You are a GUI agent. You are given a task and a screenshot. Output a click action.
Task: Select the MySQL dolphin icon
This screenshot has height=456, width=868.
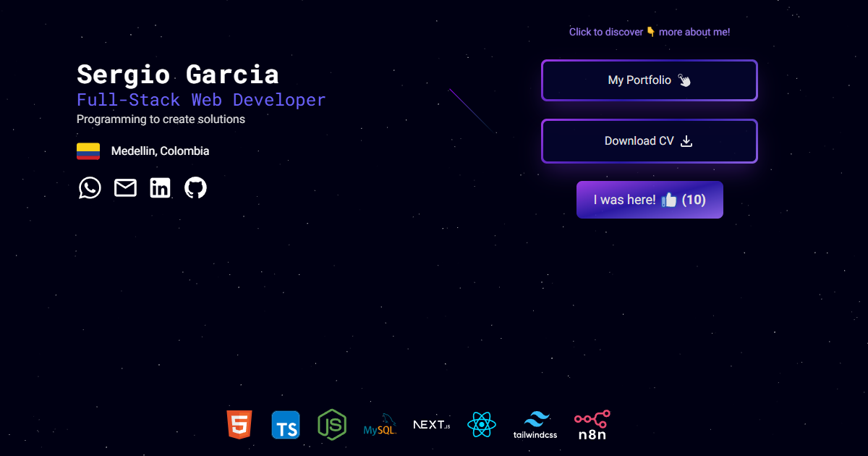coord(380,425)
